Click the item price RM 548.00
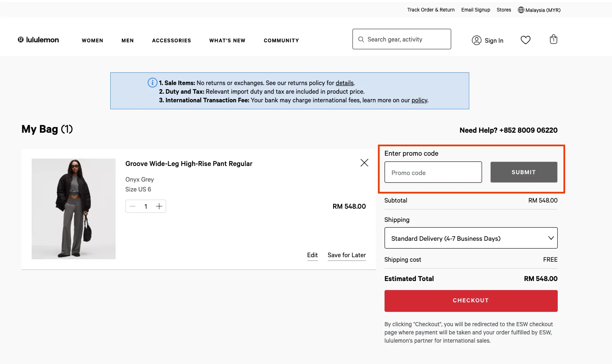Screen dimensions: 612x364 pyautogui.click(x=349, y=206)
